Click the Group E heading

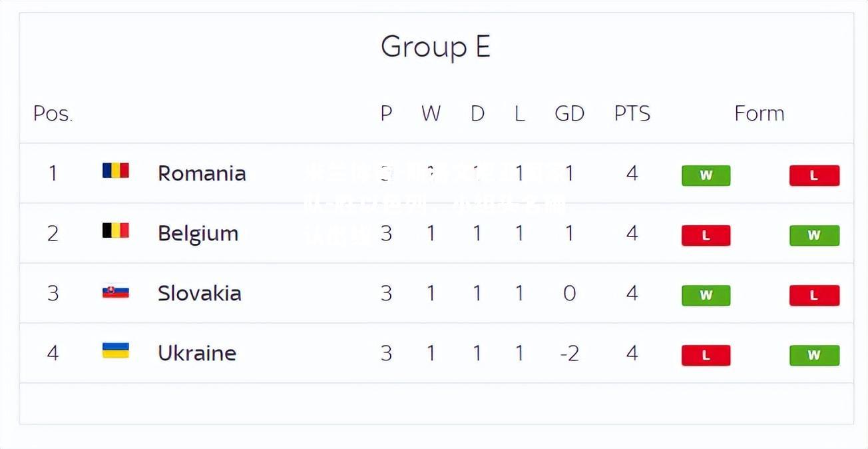[435, 47]
